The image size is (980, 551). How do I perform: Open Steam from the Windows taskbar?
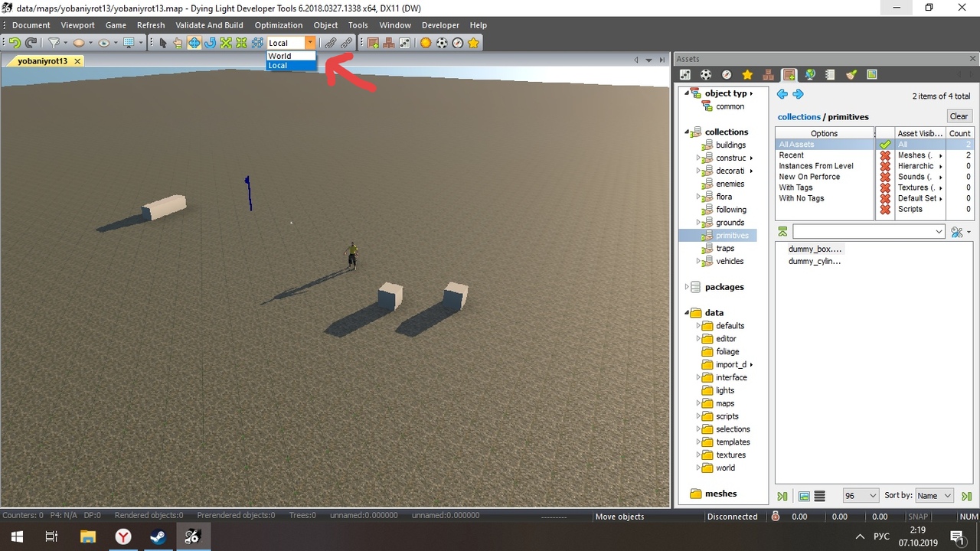click(158, 536)
